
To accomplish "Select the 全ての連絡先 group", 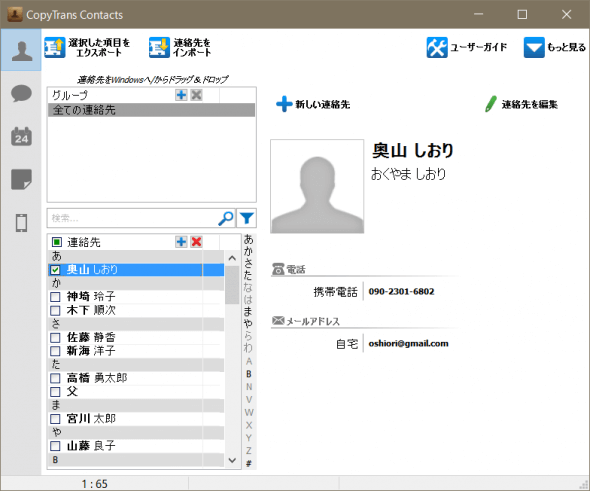I will (x=151, y=110).
